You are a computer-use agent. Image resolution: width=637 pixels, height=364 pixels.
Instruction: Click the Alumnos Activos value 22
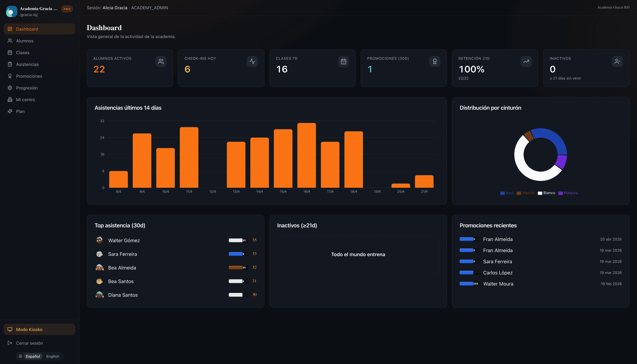(99, 69)
